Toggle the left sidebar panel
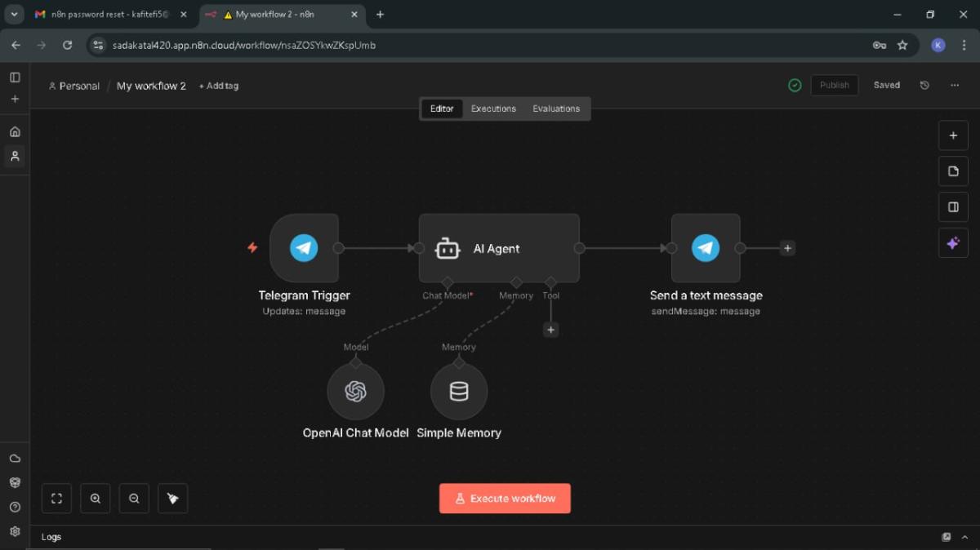Image resolution: width=980 pixels, height=550 pixels. (15, 78)
